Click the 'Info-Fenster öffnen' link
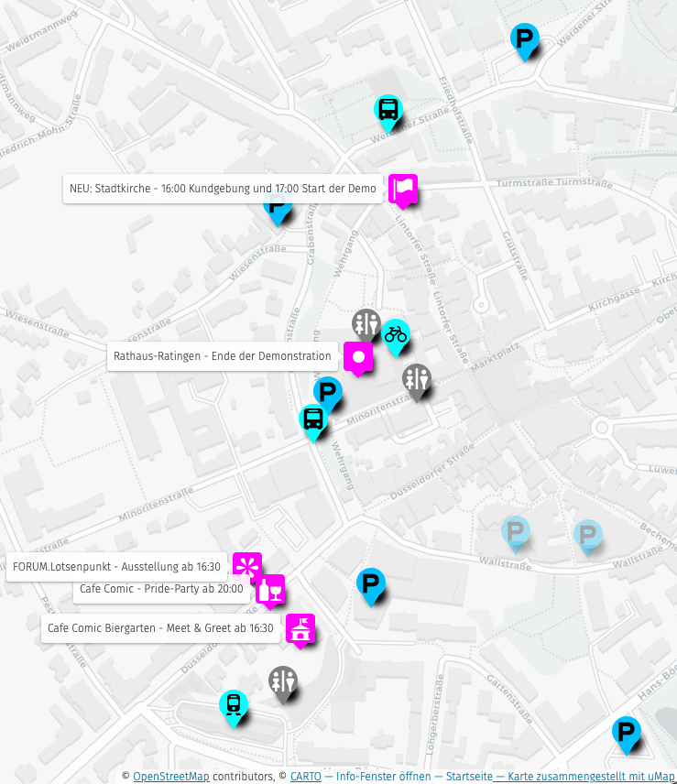Viewport: 677px width, 784px height. (x=383, y=777)
